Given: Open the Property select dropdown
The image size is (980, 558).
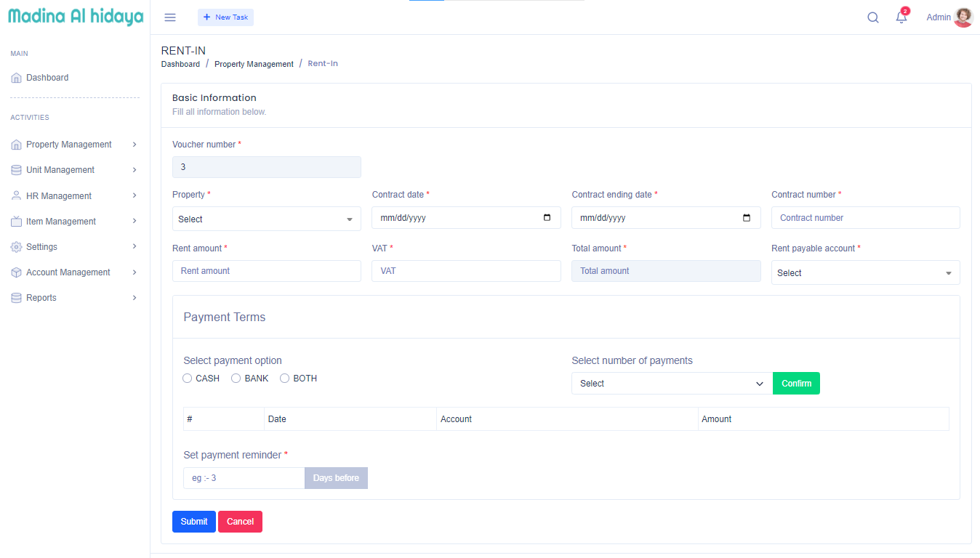Looking at the screenshot, I should coord(266,219).
